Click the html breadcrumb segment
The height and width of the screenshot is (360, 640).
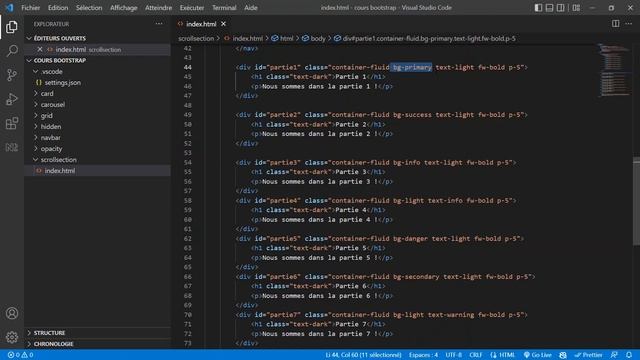click(x=282, y=38)
